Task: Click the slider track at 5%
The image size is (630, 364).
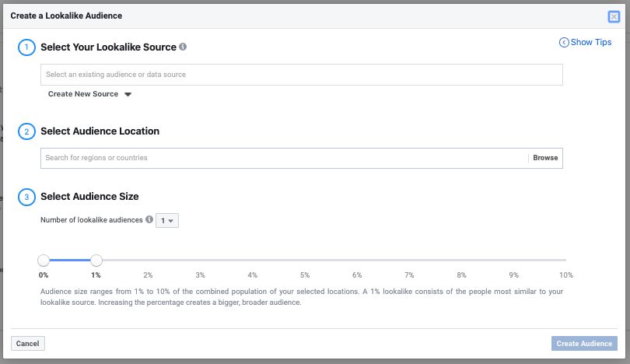Action: [x=305, y=261]
